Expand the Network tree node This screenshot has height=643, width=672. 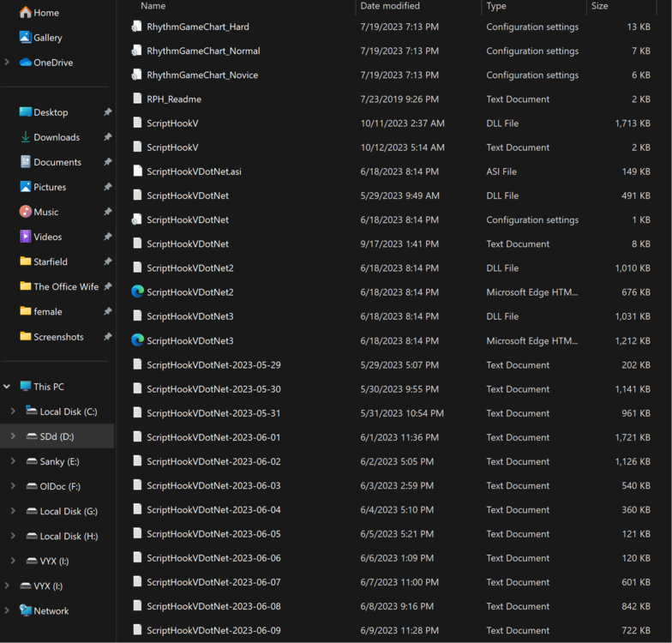(x=7, y=610)
